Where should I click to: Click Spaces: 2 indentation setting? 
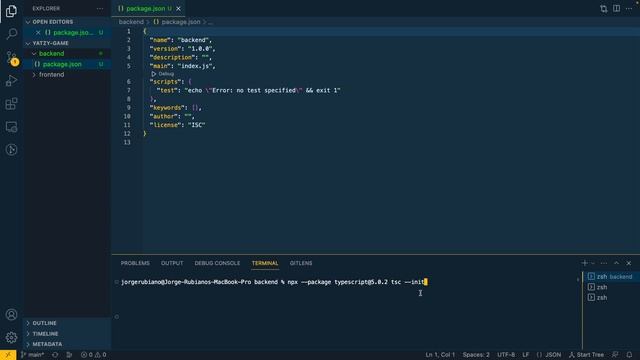point(476,355)
